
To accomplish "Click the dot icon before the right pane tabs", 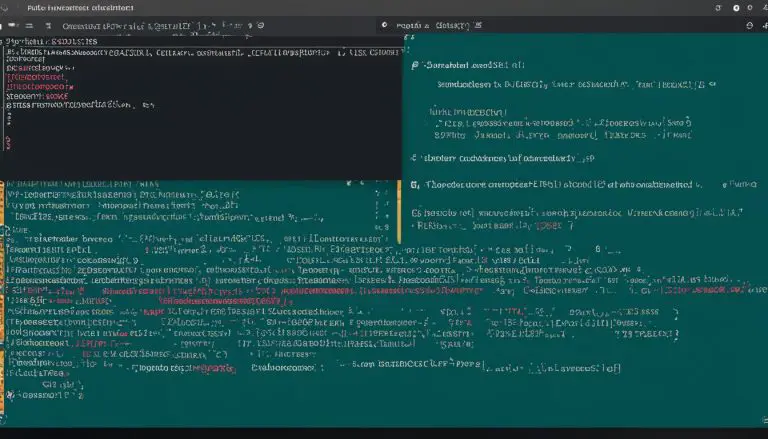I will 385,23.
